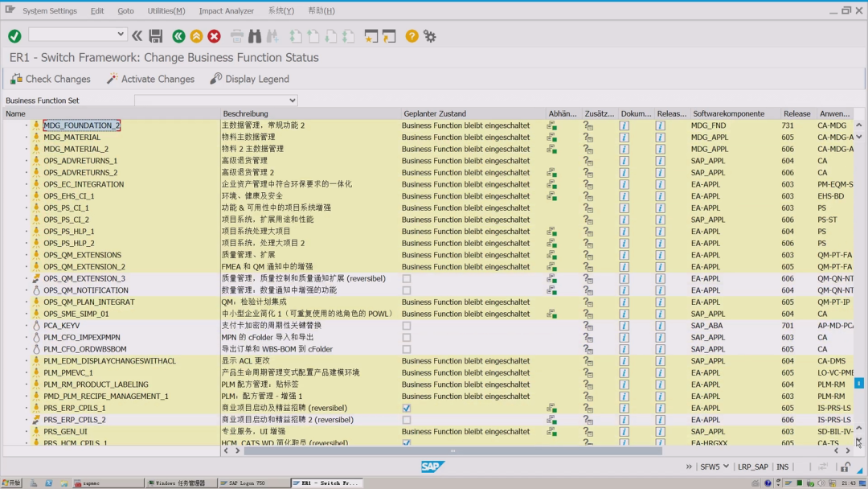Click the green Enter checkmark icon
The height and width of the screenshot is (489, 868).
coord(15,36)
